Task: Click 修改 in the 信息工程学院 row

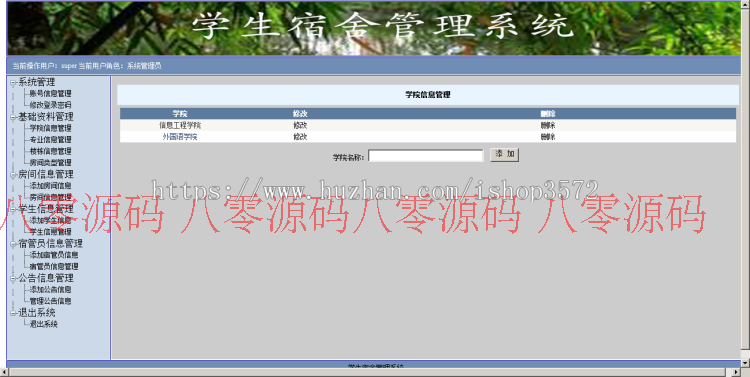Action: click(300, 125)
